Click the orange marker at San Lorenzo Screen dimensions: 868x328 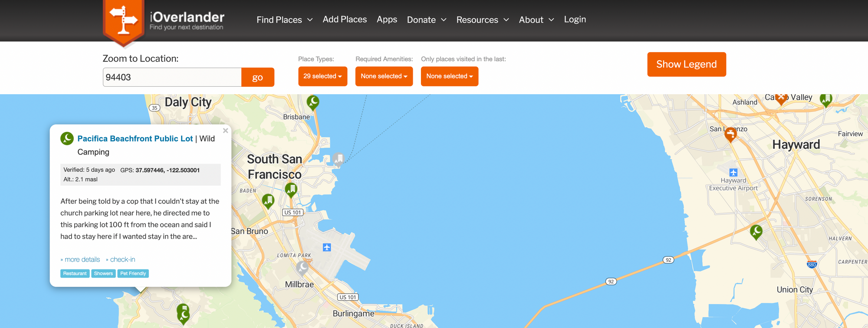(731, 134)
